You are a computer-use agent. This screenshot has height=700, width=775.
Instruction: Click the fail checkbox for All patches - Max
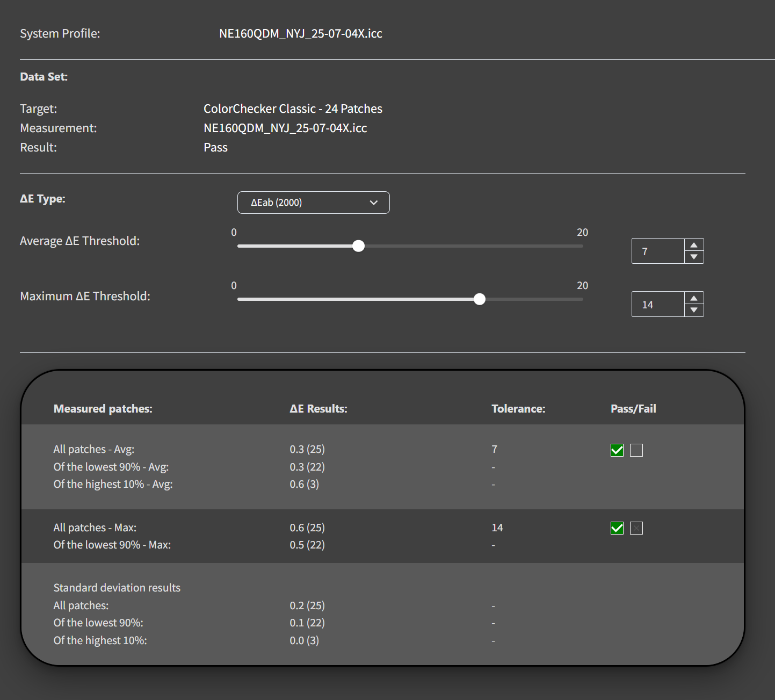pyautogui.click(x=636, y=528)
